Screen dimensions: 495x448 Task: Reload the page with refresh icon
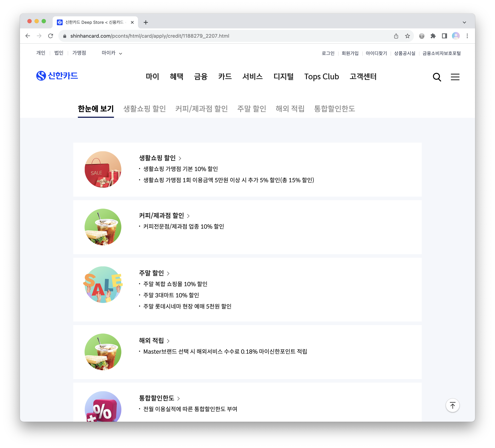(50, 36)
